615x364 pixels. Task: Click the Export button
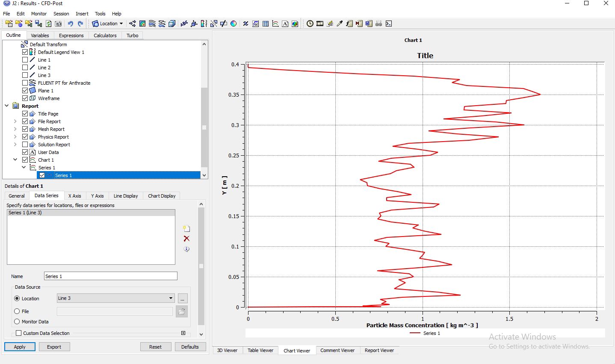click(x=54, y=347)
